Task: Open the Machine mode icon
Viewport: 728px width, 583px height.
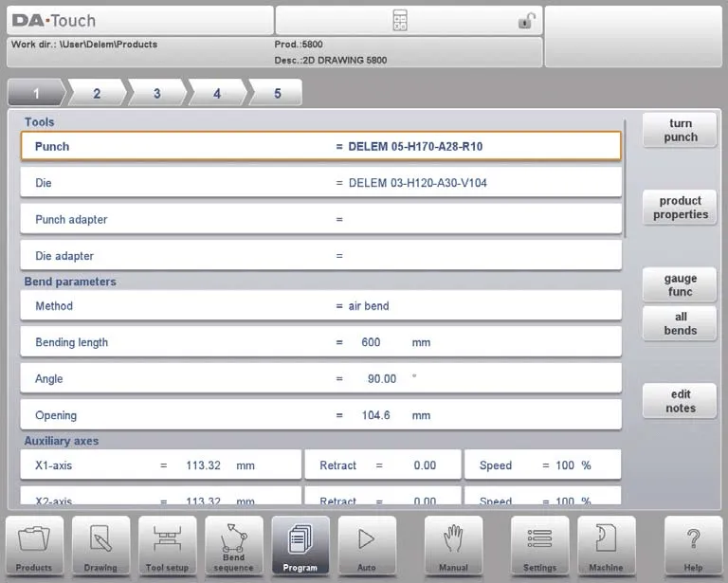Action: 606,545
